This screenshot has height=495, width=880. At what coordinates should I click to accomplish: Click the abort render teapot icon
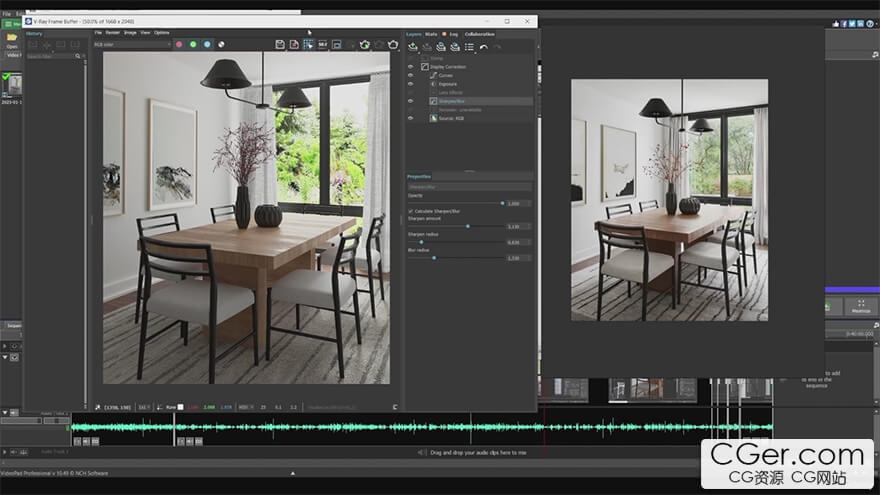[379, 44]
